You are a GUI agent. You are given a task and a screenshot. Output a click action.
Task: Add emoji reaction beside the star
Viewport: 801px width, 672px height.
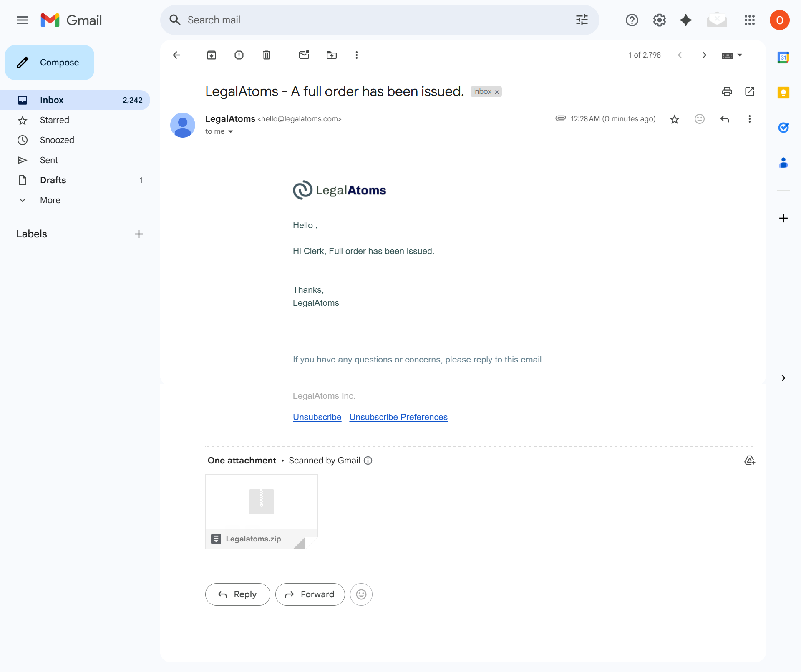(699, 119)
